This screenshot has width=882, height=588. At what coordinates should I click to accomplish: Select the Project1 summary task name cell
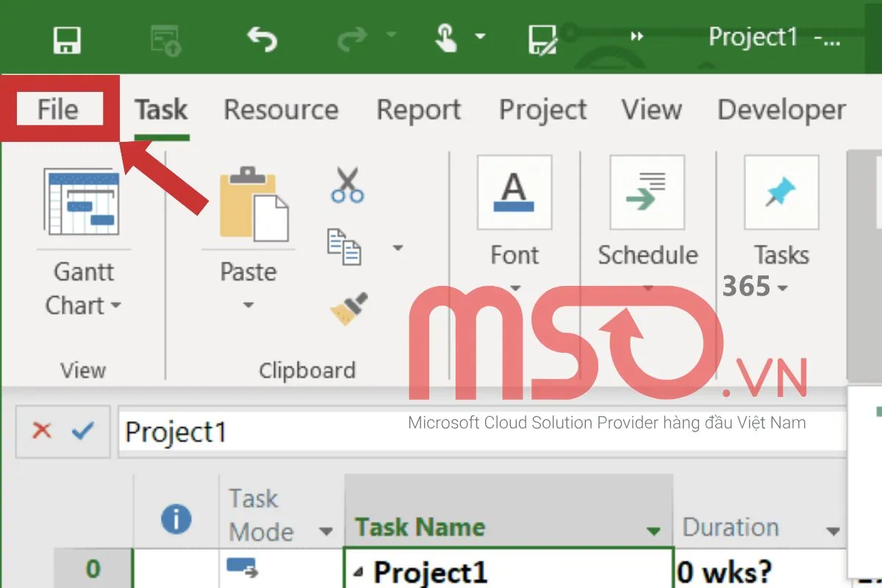[441, 572]
